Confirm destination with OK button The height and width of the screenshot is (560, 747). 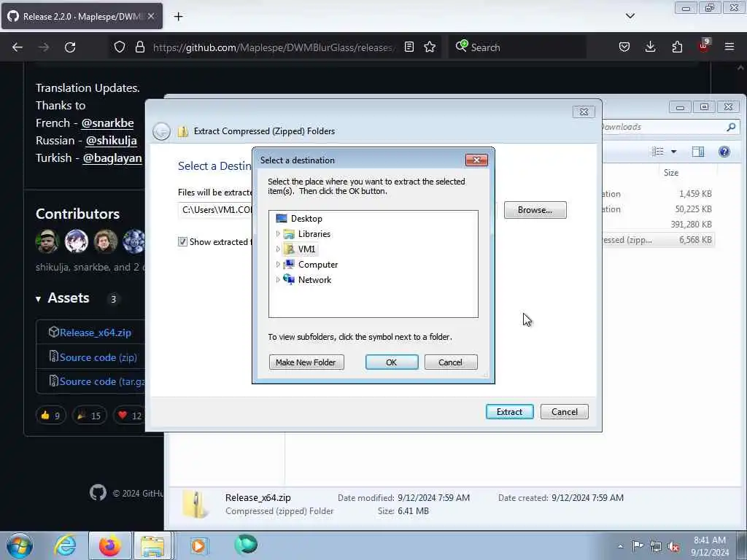click(392, 362)
